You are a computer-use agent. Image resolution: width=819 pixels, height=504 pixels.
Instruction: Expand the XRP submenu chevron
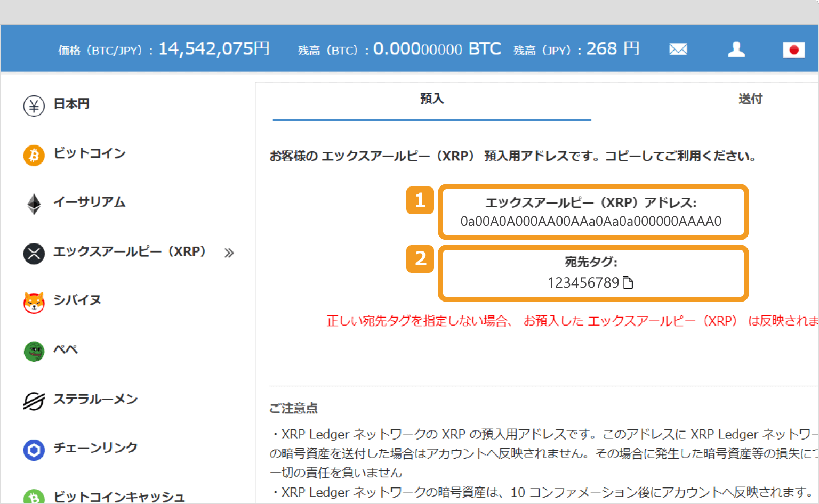[x=229, y=253]
